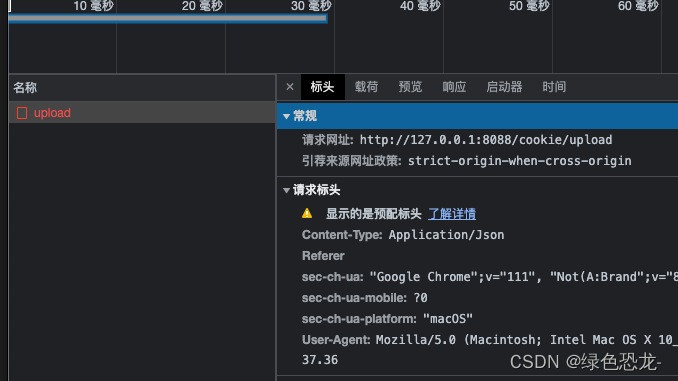This screenshot has height=381, width=678.
Task: Click the 60 毫秒 timeline marker
Action: click(638, 6)
